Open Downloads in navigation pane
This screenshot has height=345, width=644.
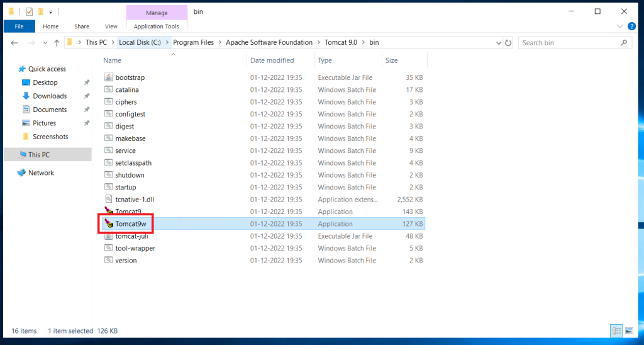50,96
